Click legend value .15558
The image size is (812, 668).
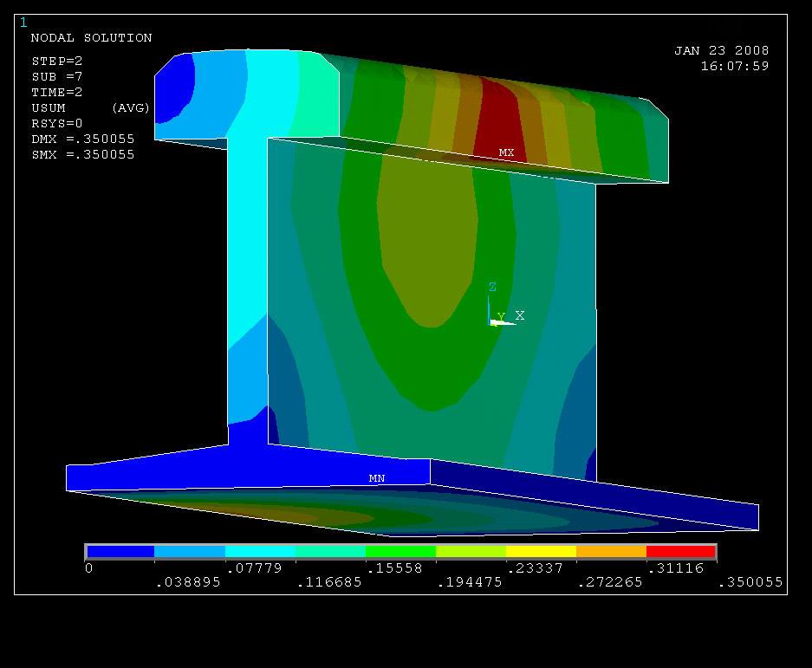click(394, 568)
